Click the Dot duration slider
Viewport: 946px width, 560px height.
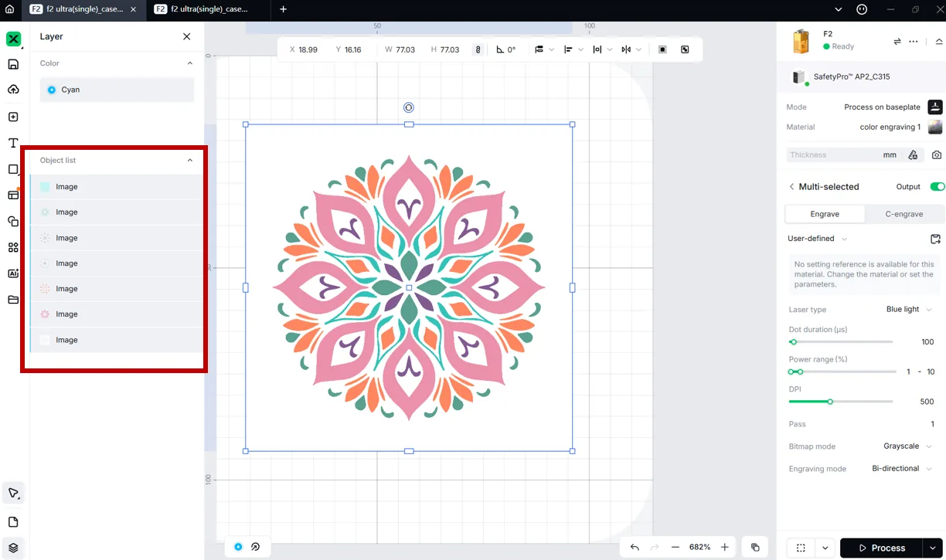(x=840, y=341)
